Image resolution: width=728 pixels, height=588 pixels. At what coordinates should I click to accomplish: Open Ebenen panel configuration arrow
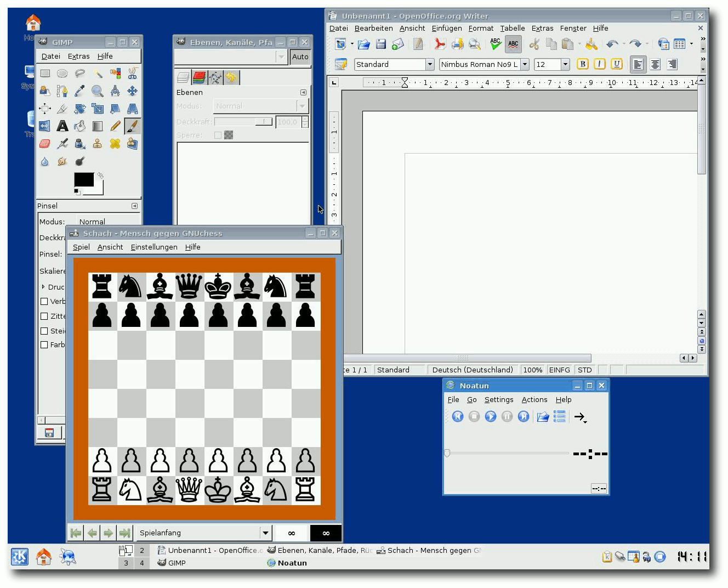tap(303, 92)
